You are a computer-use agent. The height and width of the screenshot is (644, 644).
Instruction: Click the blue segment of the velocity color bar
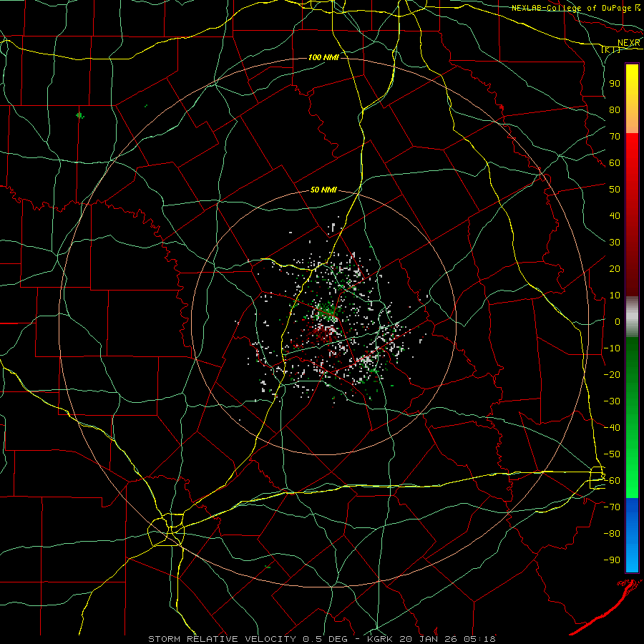[x=632, y=535]
